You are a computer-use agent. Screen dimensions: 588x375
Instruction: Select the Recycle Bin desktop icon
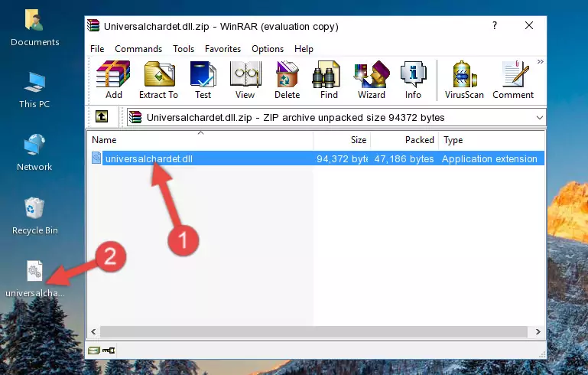click(x=35, y=217)
